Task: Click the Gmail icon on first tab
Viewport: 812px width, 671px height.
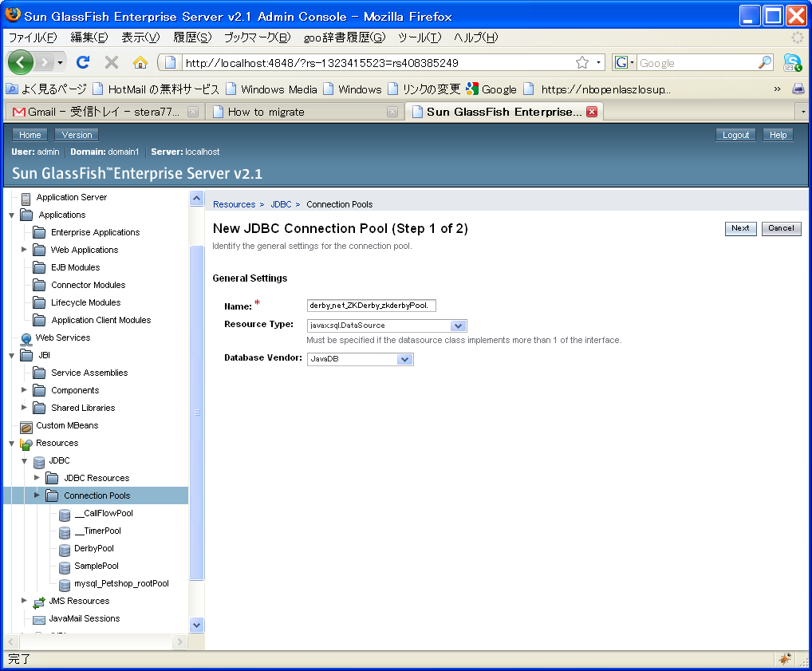Action: click(x=18, y=112)
